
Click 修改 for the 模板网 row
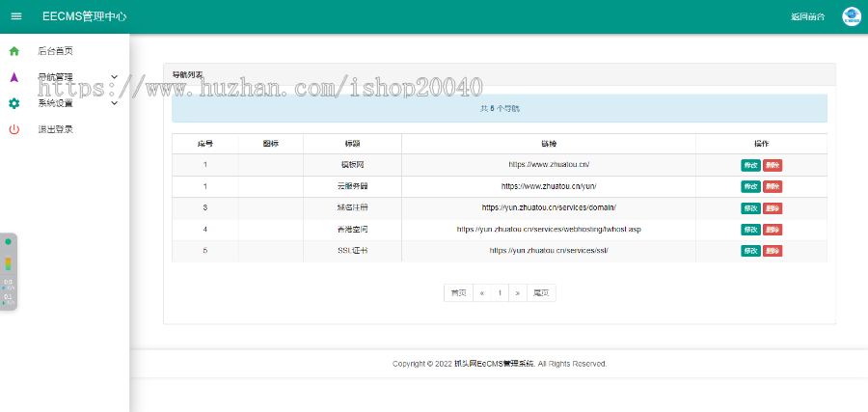(750, 165)
